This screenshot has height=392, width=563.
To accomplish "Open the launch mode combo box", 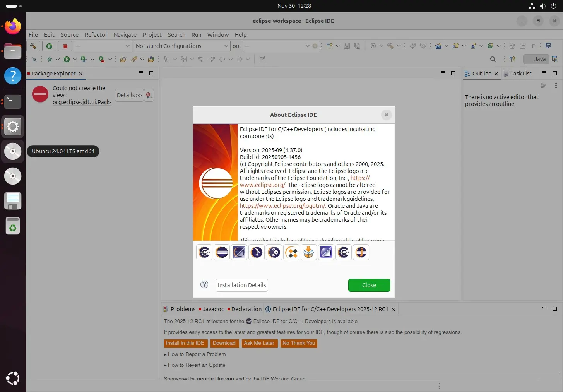I will [103, 46].
